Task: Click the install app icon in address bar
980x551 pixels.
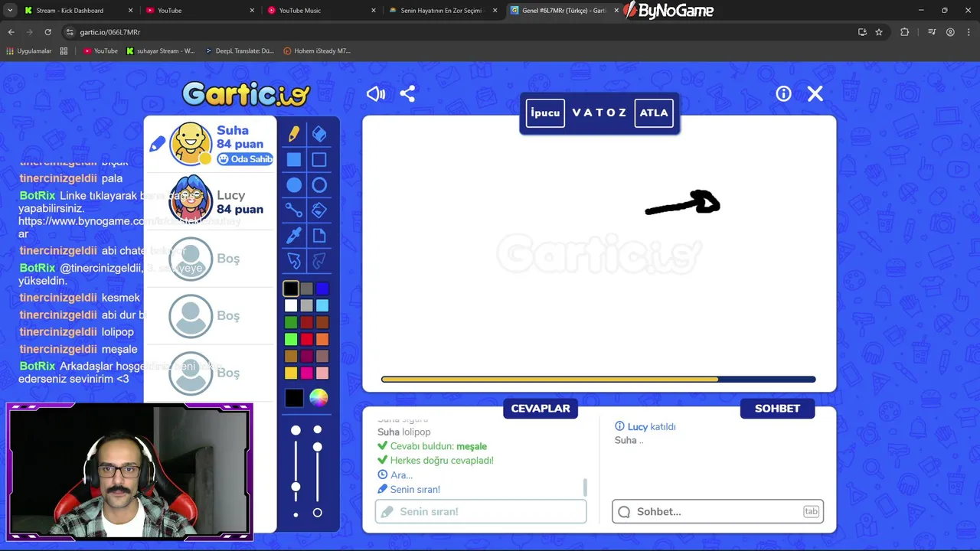Action: 862,32
